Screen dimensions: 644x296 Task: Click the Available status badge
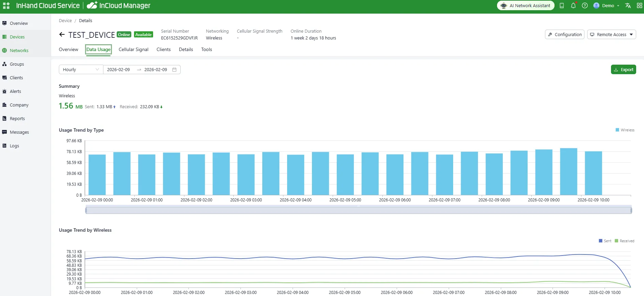coord(144,34)
